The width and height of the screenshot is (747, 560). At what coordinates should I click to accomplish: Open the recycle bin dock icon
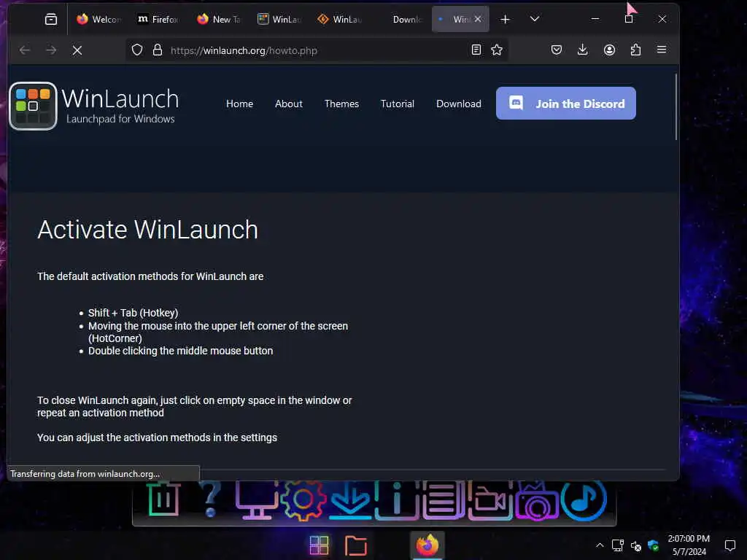pos(163,499)
